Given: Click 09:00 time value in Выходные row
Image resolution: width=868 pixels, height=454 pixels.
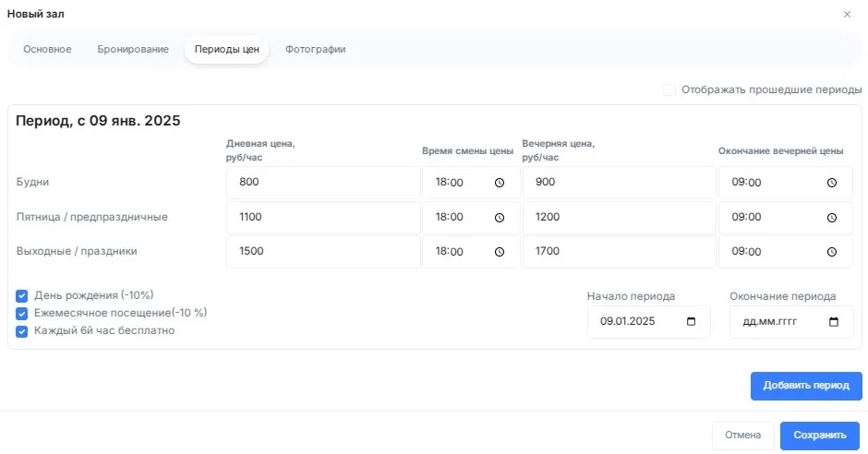Looking at the screenshot, I should tap(746, 252).
